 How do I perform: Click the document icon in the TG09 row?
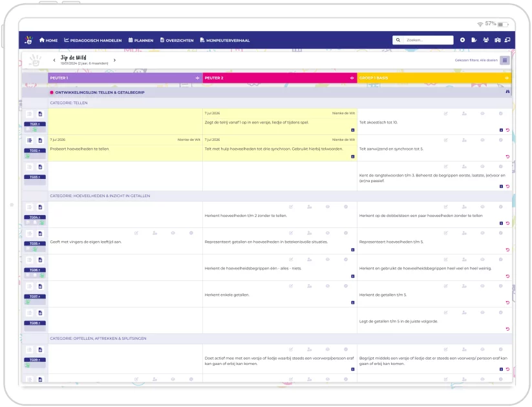(x=40, y=350)
